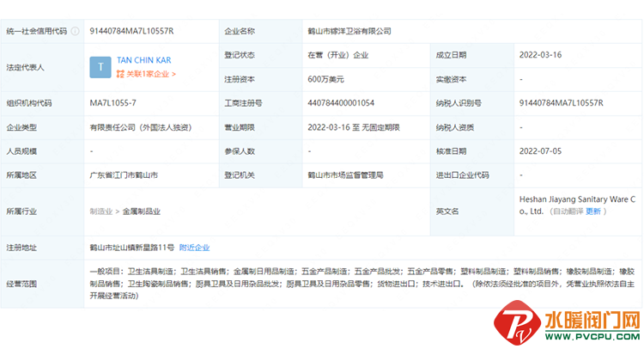Click 更新 to refresh the English name
The height and width of the screenshot is (349, 644).
[x=592, y=211]
